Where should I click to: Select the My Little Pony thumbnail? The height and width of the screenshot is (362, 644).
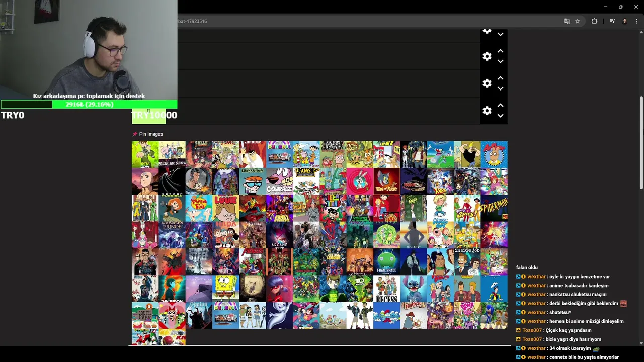point(467,315)
